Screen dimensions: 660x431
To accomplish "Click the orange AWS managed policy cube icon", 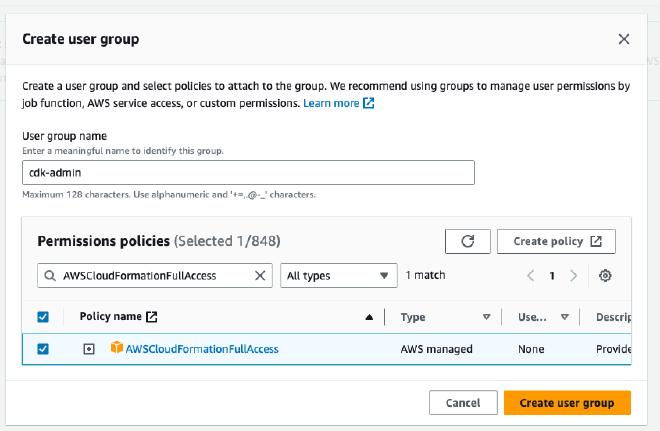I will coord(116,349).
